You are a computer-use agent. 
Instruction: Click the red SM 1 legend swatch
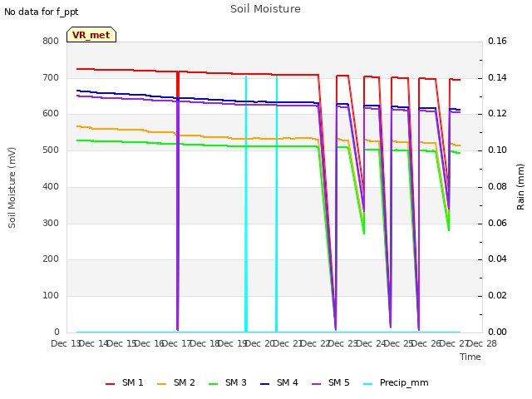tap(110, 384)
